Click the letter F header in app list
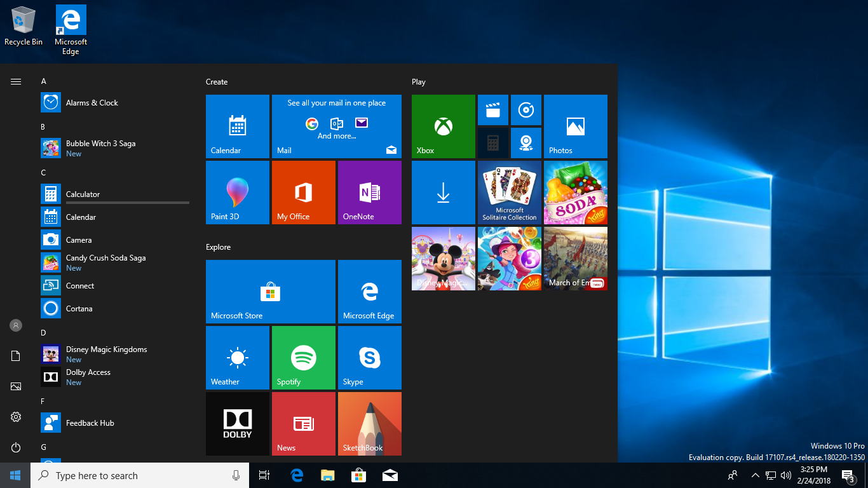868x488 pixels. 43,402
